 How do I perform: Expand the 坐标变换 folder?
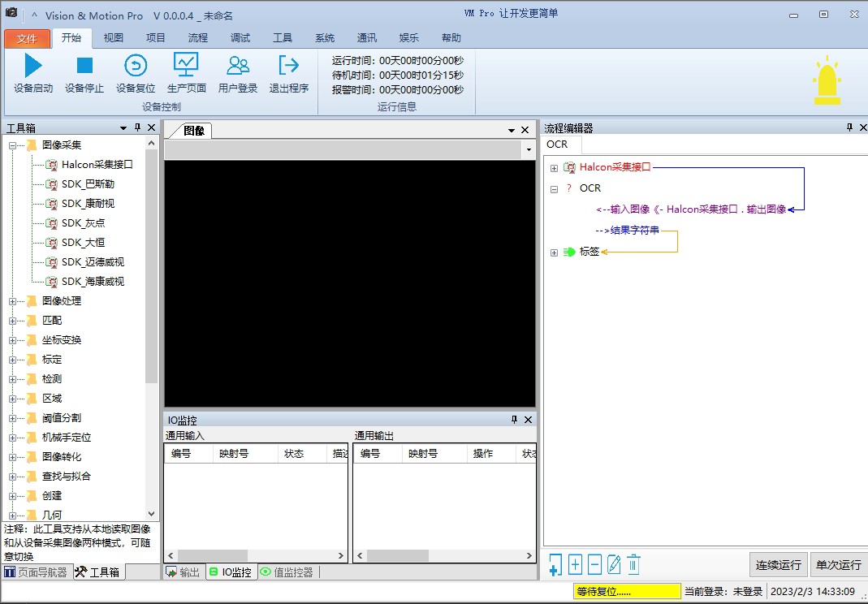coord(13,340)
